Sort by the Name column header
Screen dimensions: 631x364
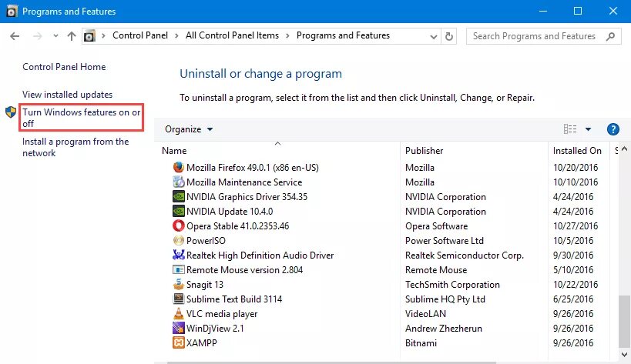[x=174, y=151]
